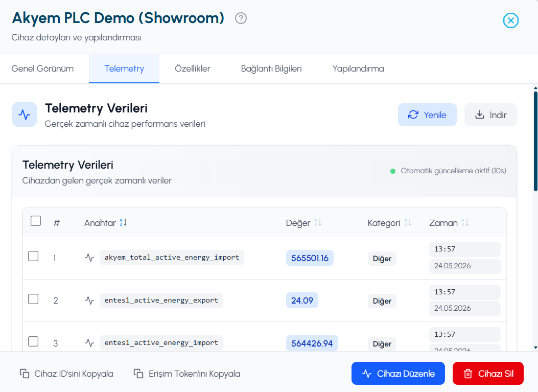538x392 pixels.
Task: Click the help question mark icon beside the title
Action: point(241,18)
